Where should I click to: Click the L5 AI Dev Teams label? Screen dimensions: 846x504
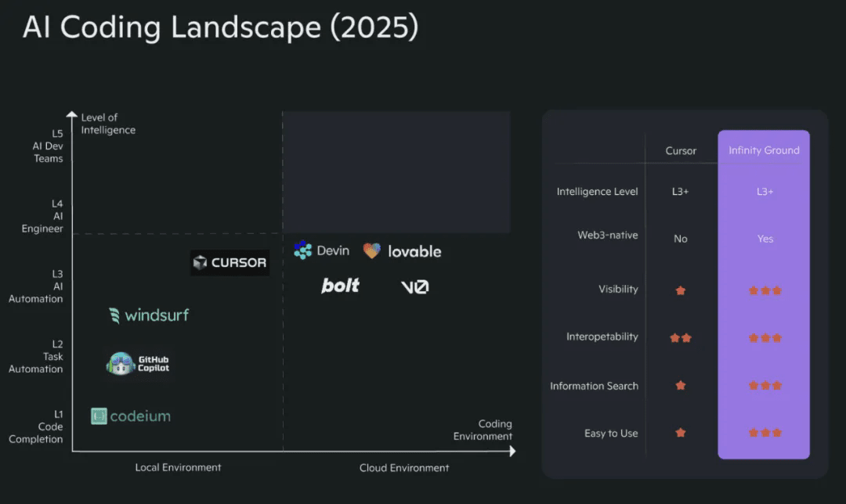tap(48, 146)
